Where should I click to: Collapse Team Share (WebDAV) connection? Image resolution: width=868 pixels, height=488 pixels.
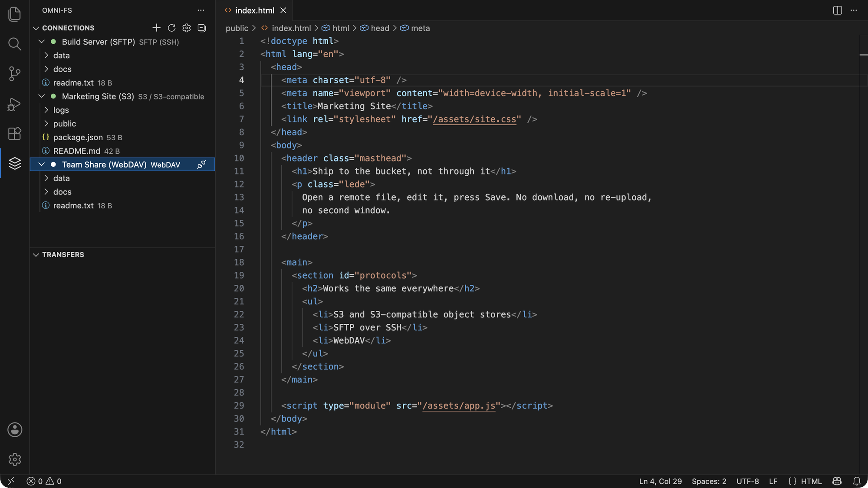42,164
